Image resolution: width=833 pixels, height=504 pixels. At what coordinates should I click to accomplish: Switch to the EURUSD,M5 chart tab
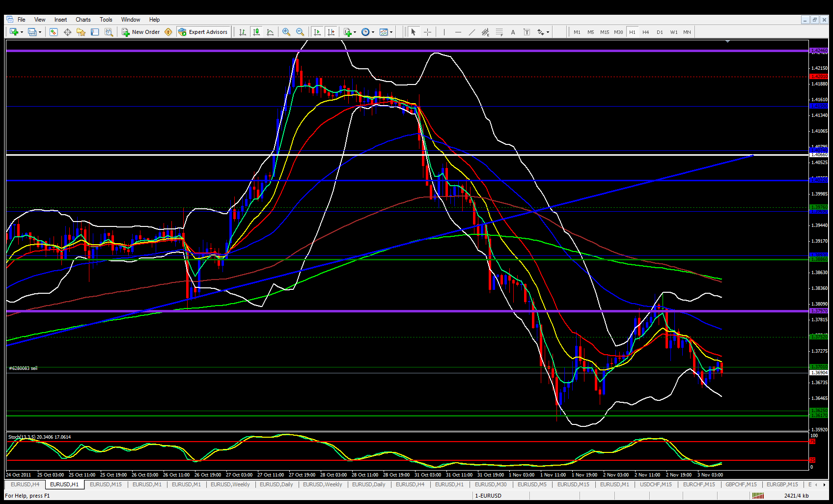pos(532,484)
